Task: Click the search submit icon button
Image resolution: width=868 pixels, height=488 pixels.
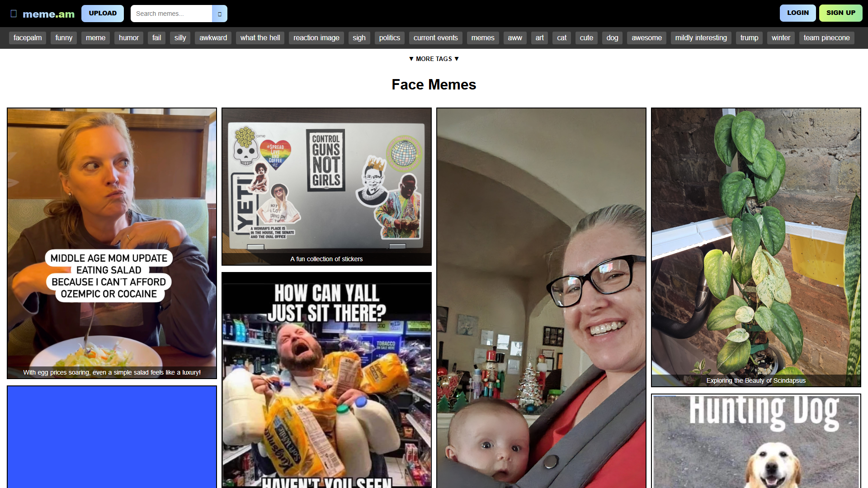Action: tap(220, 14)
